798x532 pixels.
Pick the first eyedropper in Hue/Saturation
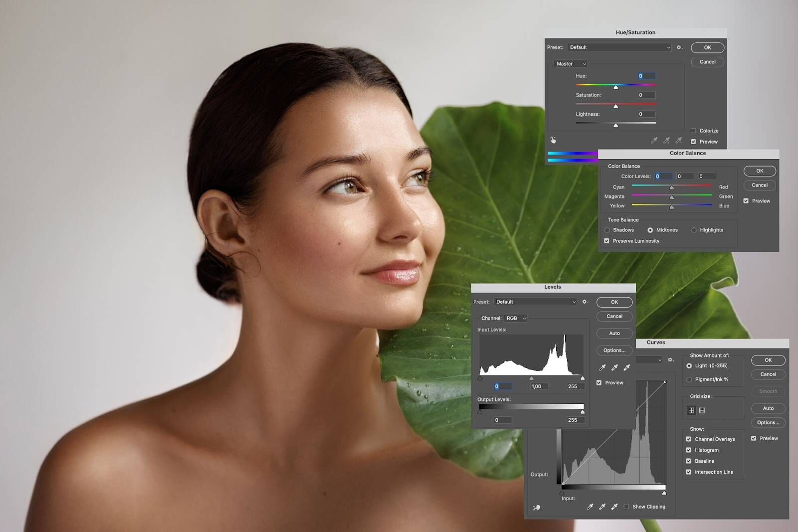click(x=654, y=141)
